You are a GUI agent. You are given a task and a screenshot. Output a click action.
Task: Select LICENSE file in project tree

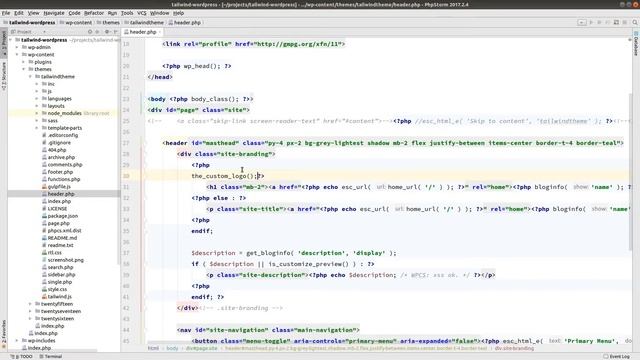pyautogui.click(x=57, y=209)
